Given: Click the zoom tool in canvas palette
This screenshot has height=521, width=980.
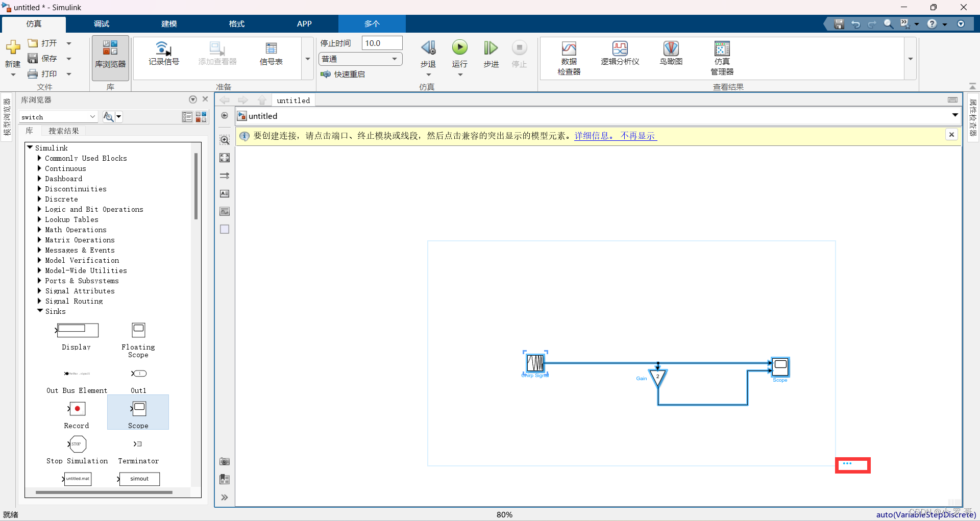Looking at the screenshot, I should [225, 140].
